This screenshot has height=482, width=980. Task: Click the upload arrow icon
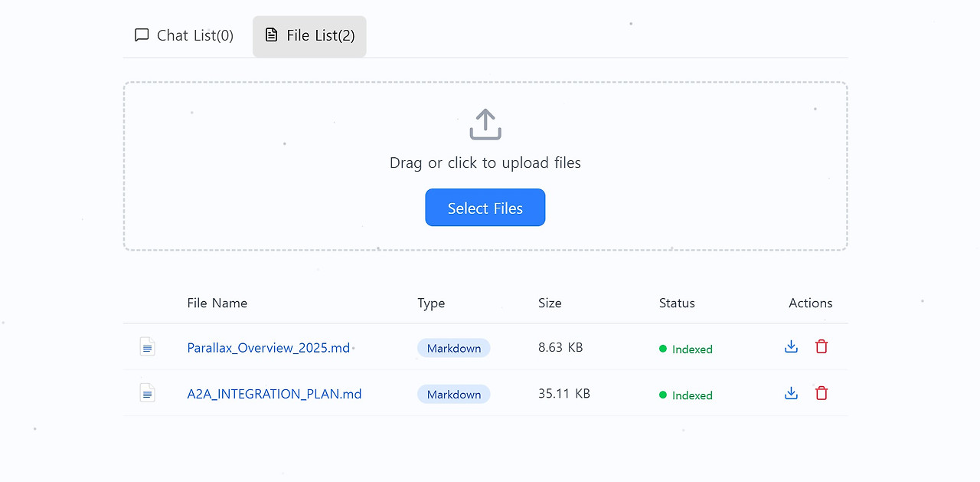[485, 123]
